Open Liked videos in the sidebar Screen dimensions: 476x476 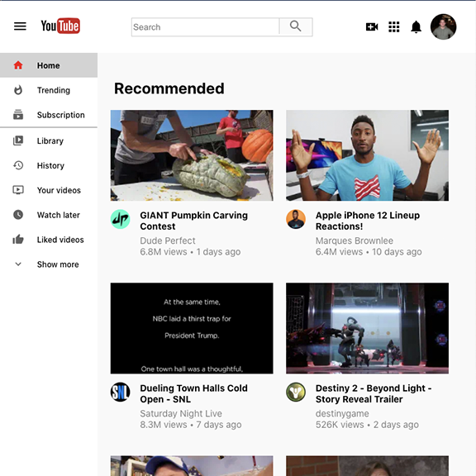coord(49,240)
